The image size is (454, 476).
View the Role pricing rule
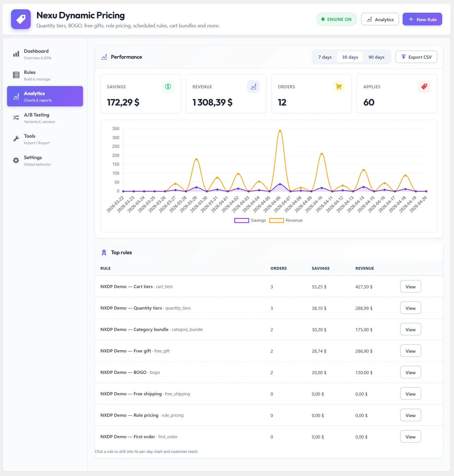click(x=411, y=415)
